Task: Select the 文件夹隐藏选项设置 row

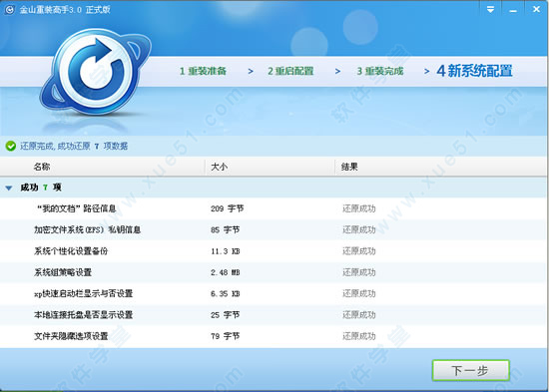Action: pos(274,336)
